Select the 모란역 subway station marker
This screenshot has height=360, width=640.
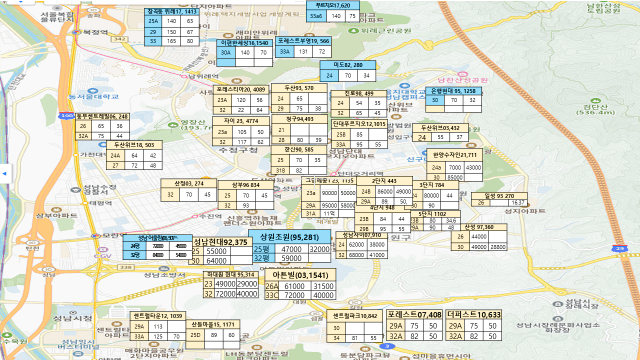point(96,236)
